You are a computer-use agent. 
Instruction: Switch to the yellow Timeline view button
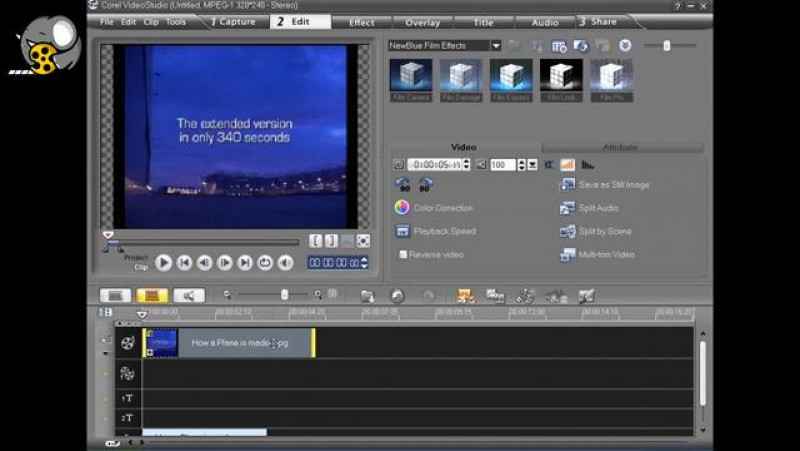152,295
